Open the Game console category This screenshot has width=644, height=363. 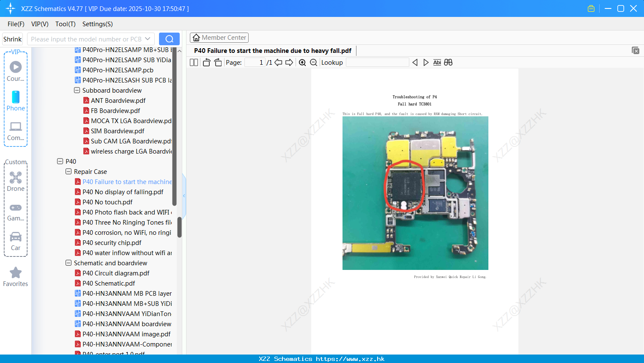tap(16, 212)
